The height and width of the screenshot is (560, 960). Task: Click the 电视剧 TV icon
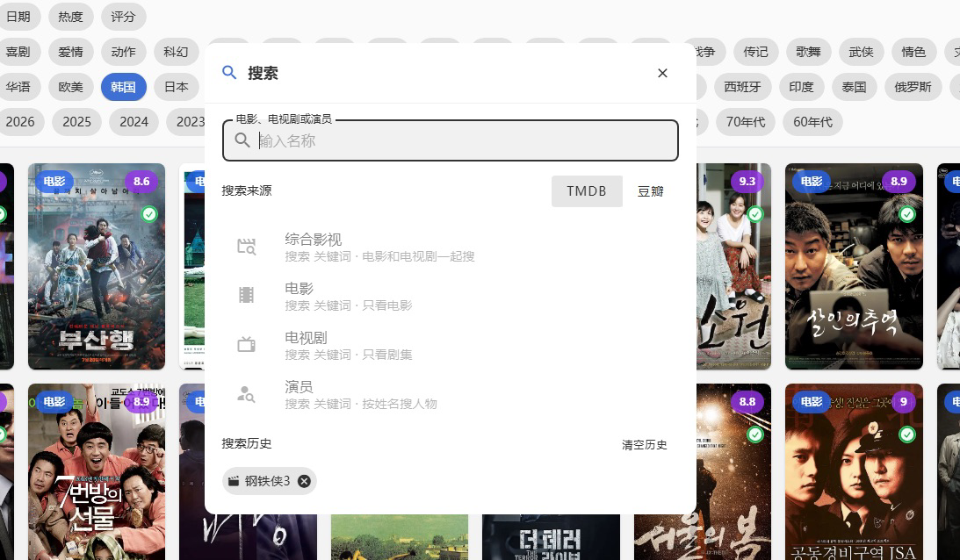click(x=246, y=345)
